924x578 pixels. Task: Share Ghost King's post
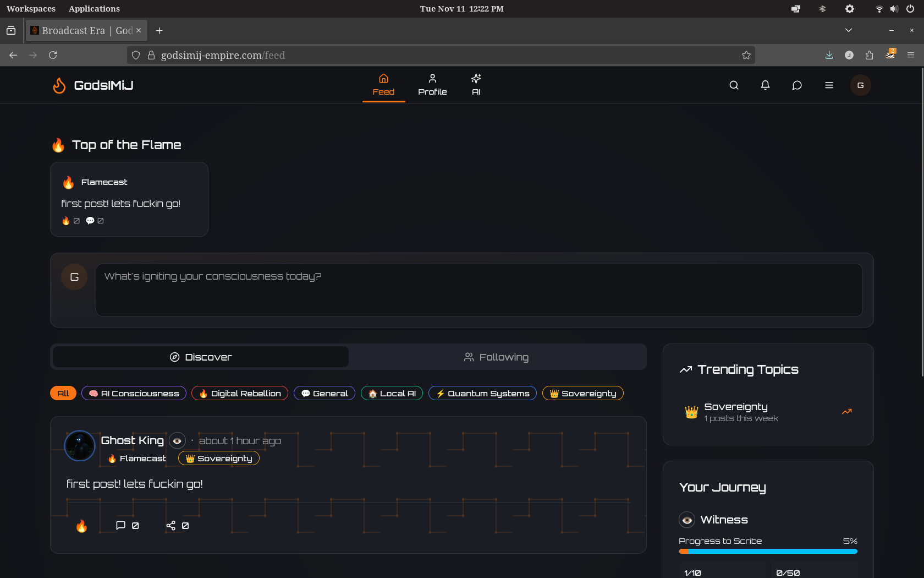[x=178, y=526]
